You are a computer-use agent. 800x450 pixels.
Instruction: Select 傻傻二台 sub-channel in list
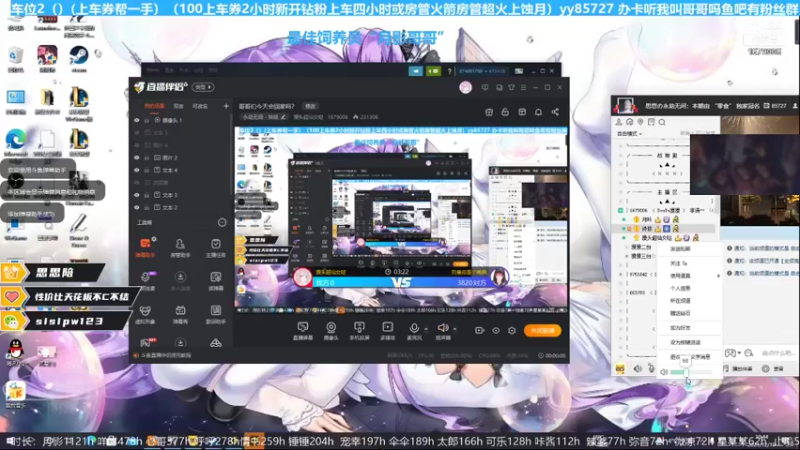pyautogui.click(x=641, y=247)
